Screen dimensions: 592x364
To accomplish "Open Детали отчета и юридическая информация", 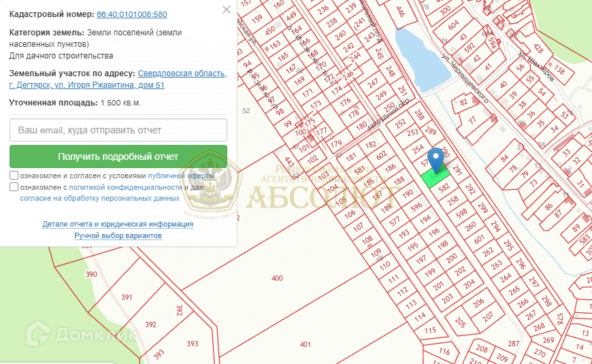I will coord(118,224).
